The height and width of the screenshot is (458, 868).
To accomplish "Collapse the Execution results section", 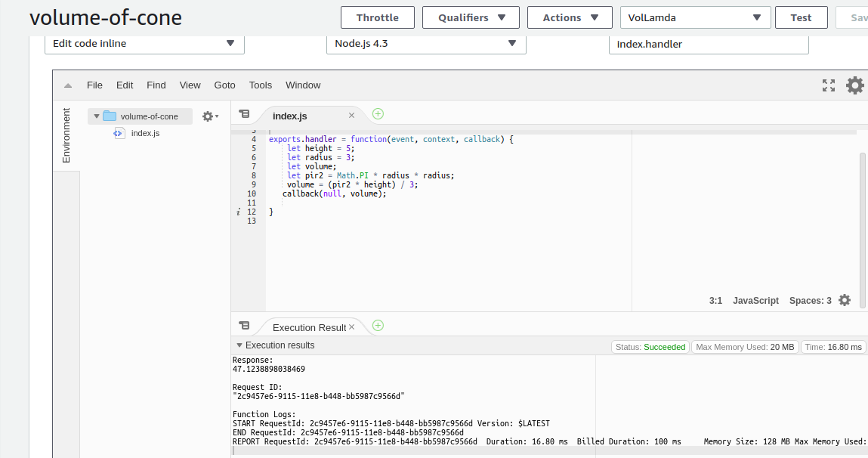I will pyautogui.click(x=239, y=345).
